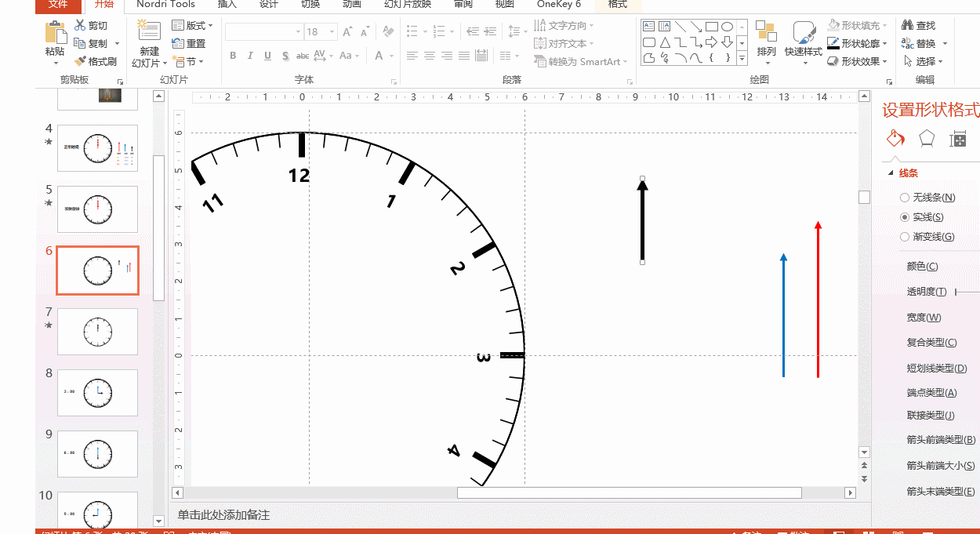Center text in paragraph group

pos(430,56)
